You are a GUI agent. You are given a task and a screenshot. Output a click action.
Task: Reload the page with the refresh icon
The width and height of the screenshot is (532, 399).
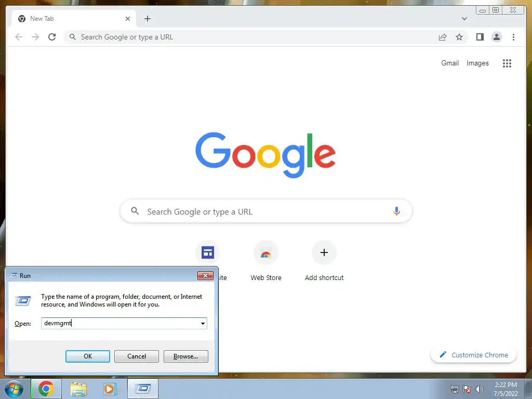coord(52,37)
